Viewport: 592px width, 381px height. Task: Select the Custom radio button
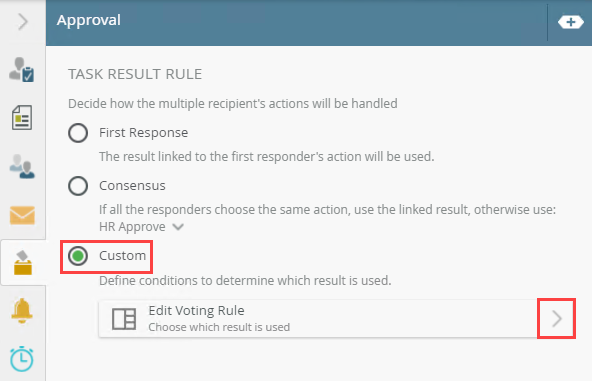78,256
